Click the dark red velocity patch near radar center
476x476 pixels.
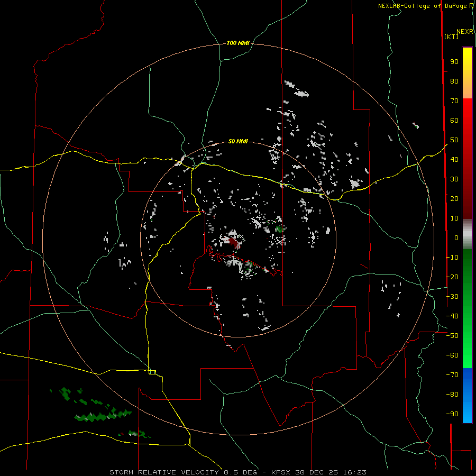click(x=234, y=243)
